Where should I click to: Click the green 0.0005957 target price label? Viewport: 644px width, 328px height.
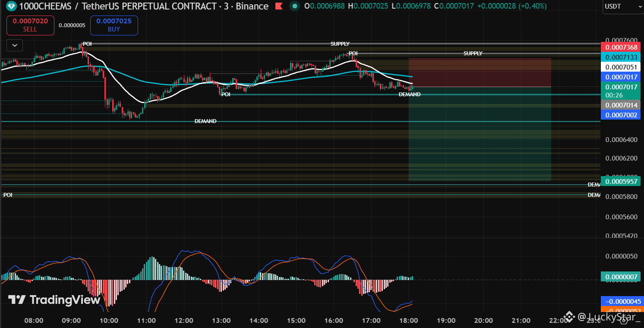click(621, 181)
